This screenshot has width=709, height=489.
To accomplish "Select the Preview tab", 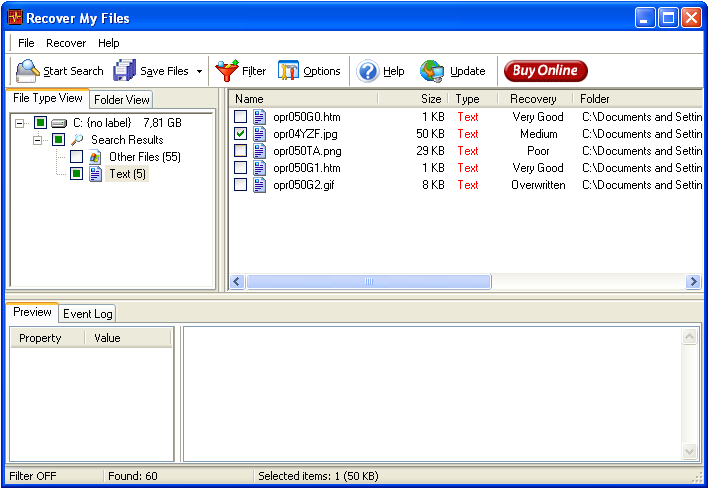I will [32, 312].
